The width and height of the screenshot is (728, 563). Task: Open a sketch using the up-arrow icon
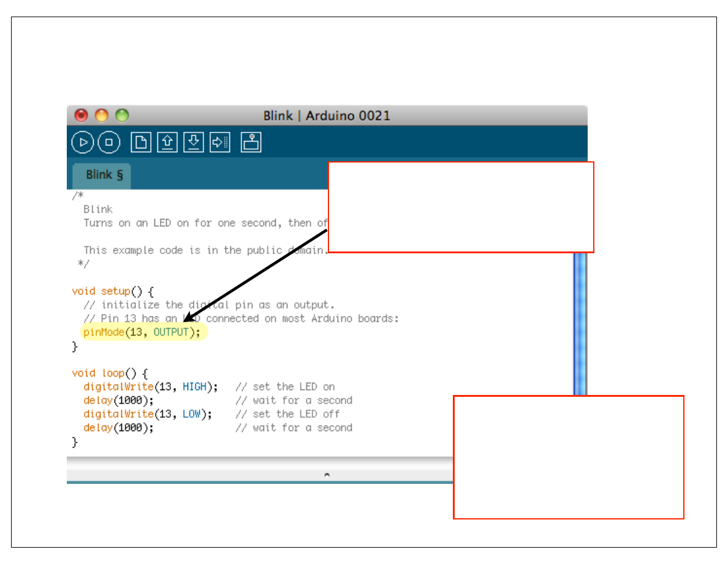[x=167, y=142]
